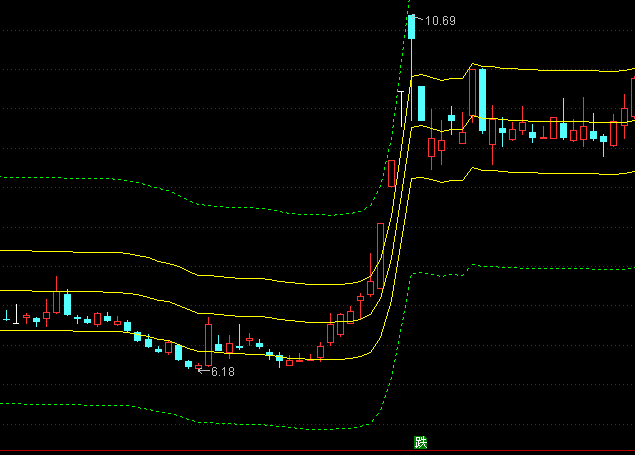Click the 10.69 high price label
635x455 pixels.
pyautogui.click(x=440, y=21)
